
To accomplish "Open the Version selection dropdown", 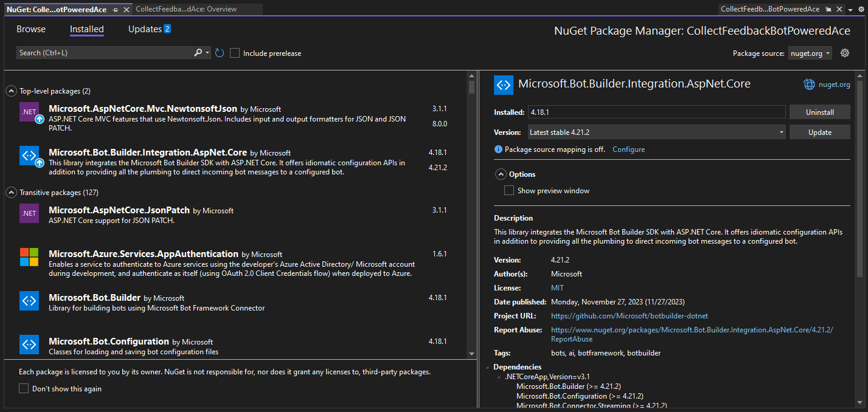I will 780,132.
